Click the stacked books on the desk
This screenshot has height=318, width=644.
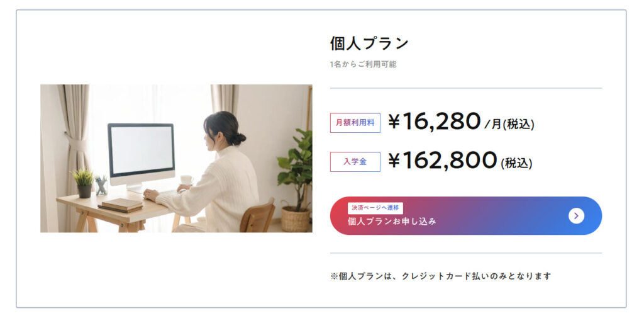coord(121,205)
